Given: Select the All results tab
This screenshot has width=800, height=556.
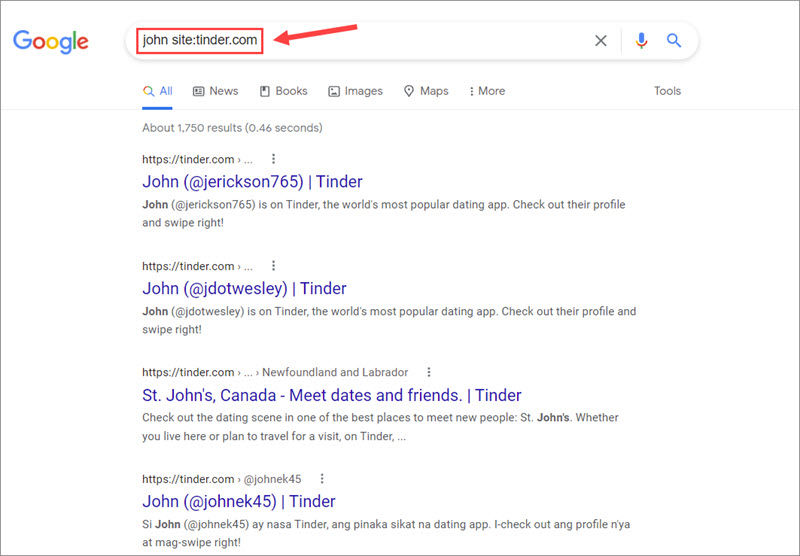Looking at the screenshot, I should coord(158,91).
